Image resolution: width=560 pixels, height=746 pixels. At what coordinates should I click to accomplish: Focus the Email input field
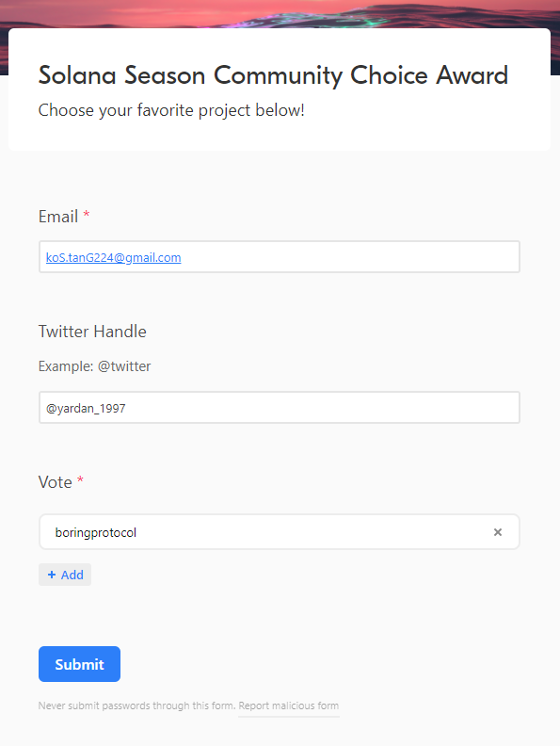279,257
